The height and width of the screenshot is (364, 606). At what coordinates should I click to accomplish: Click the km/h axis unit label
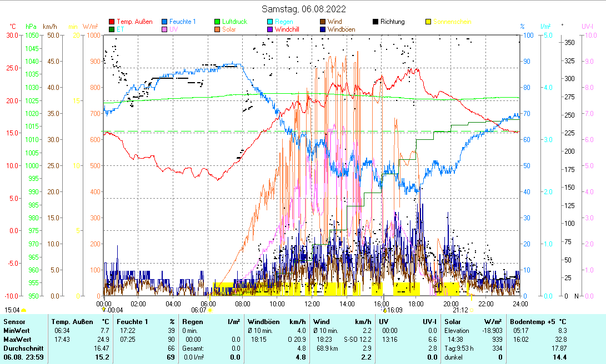coord(50,27)
